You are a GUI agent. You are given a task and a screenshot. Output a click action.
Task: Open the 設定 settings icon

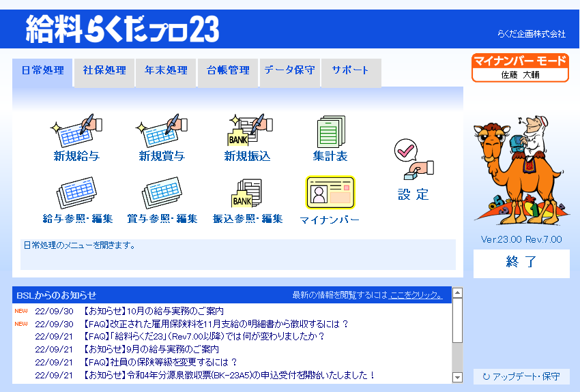click(414, 170)
